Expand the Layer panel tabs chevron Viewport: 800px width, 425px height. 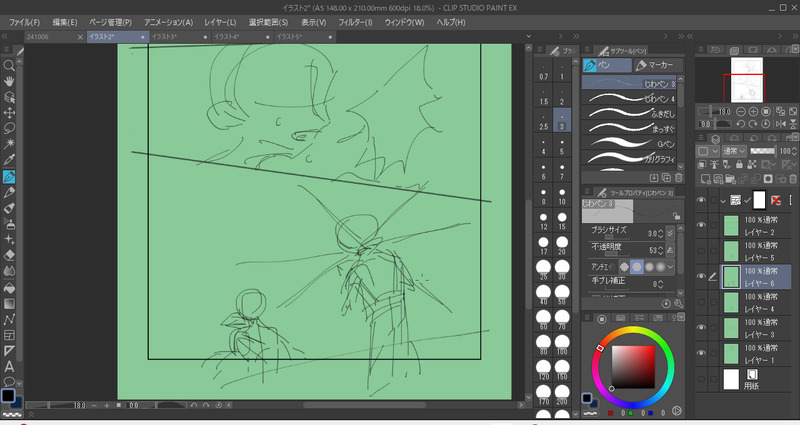click(x=795, y=138)
